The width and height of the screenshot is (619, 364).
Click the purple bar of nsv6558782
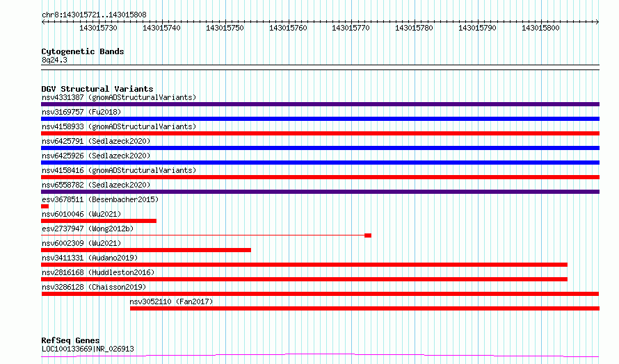320,192
